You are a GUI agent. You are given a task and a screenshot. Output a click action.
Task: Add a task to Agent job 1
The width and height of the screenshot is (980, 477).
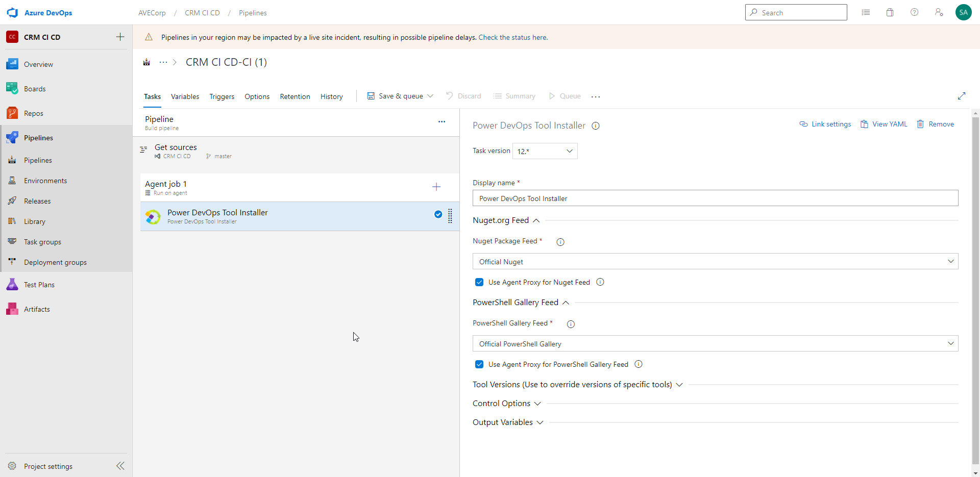pos(436,187)
